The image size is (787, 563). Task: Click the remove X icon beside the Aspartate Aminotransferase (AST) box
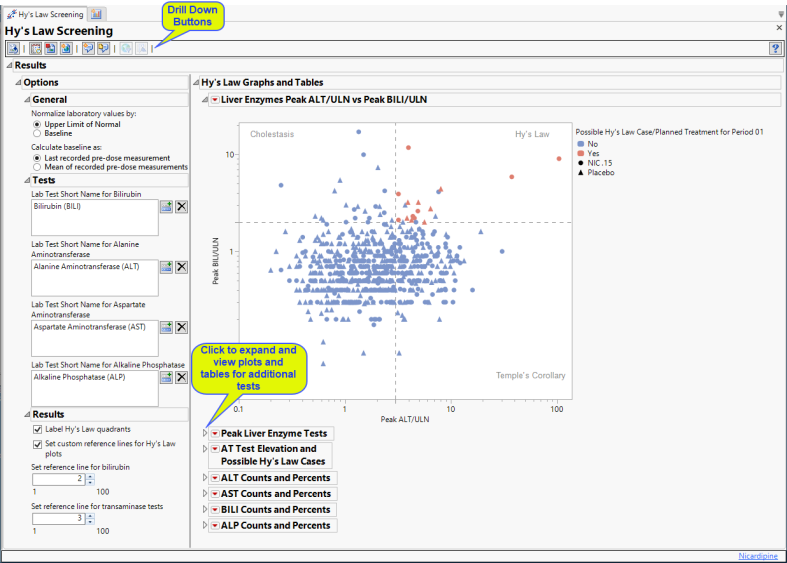(182, 327)
